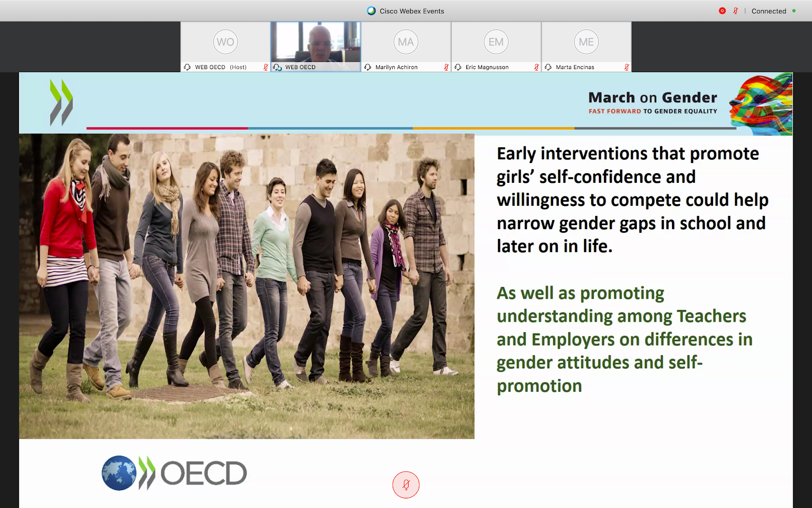Click the ME avatar circle

(x=586, y=42)
